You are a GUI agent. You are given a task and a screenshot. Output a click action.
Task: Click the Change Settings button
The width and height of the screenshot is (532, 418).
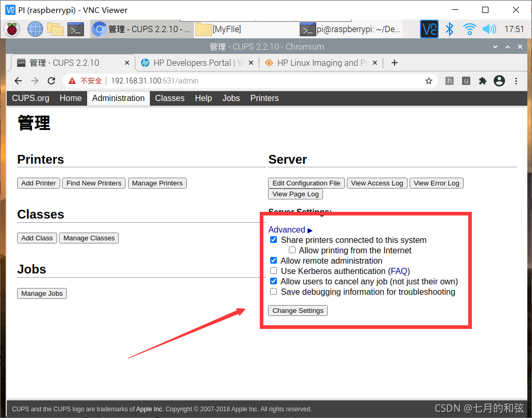pos(298,311)
